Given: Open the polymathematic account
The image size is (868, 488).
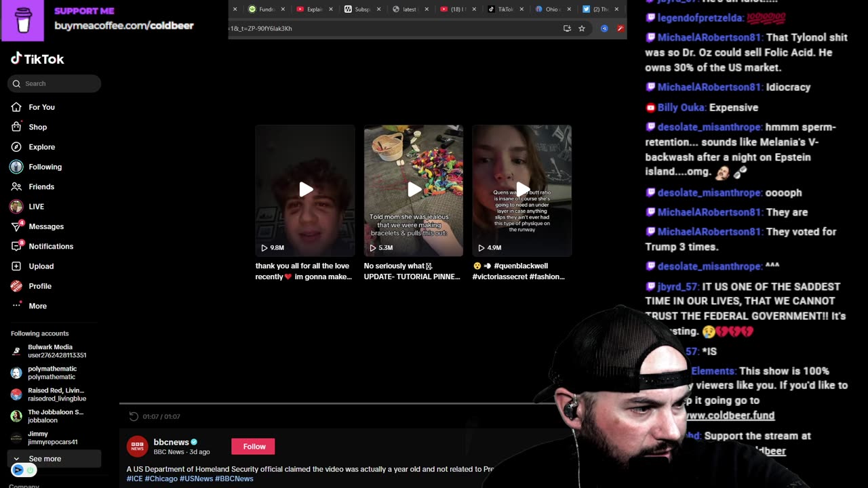Looking at the screenshot, I should tap(45, 373).
